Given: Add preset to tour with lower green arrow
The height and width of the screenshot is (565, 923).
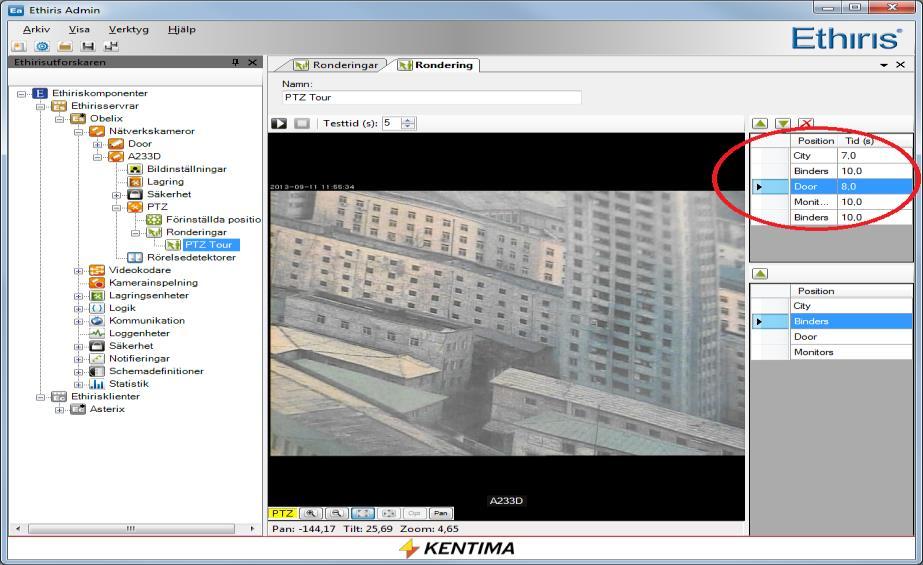Looking at the screenshot, I should 760,274.
